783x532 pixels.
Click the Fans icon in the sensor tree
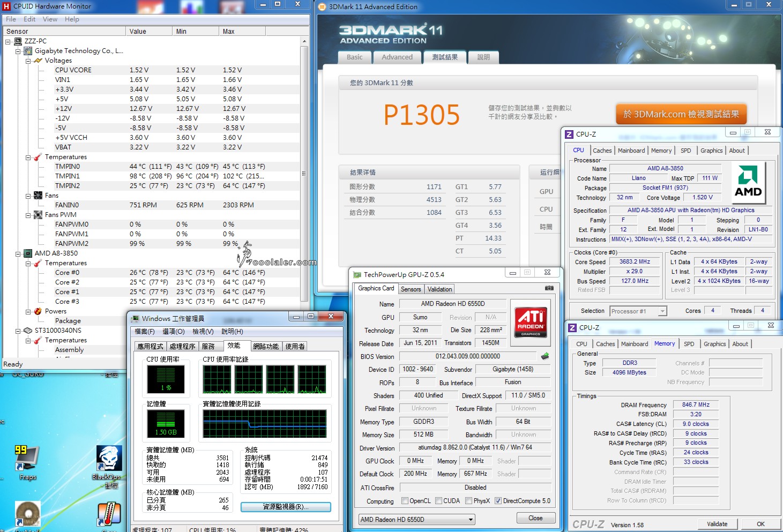click(38, 196)
